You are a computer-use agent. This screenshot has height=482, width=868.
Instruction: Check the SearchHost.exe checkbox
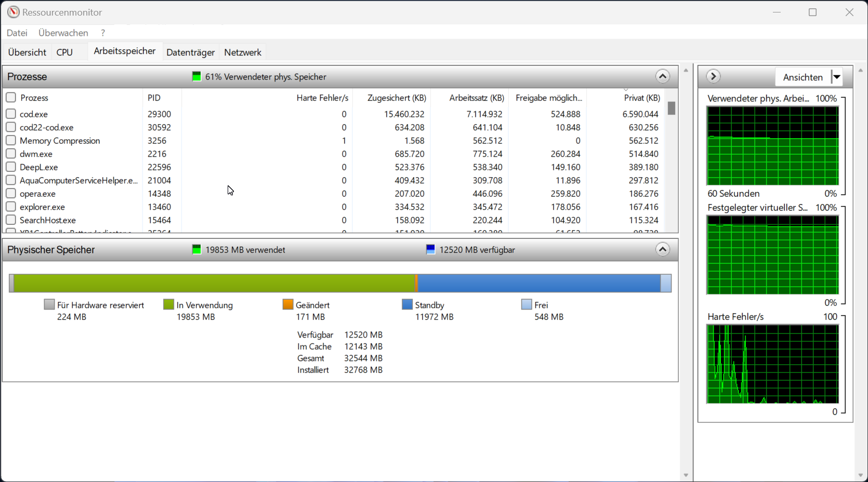11,220
